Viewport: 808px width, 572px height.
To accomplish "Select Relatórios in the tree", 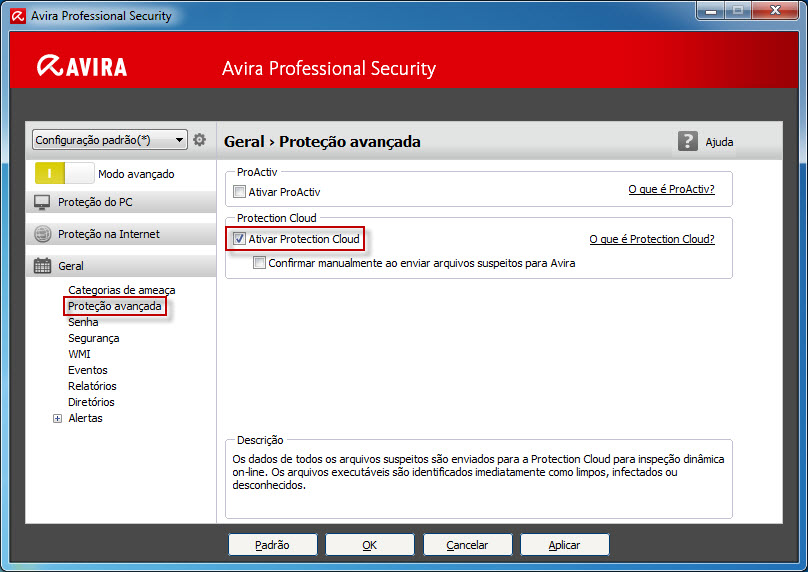I will pos(92,386).
